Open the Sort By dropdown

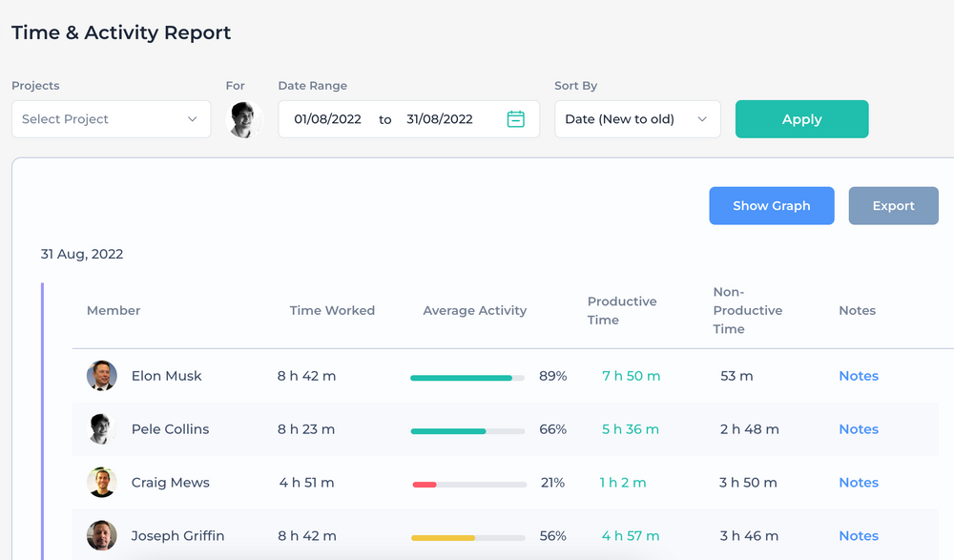tap(637, 118)
